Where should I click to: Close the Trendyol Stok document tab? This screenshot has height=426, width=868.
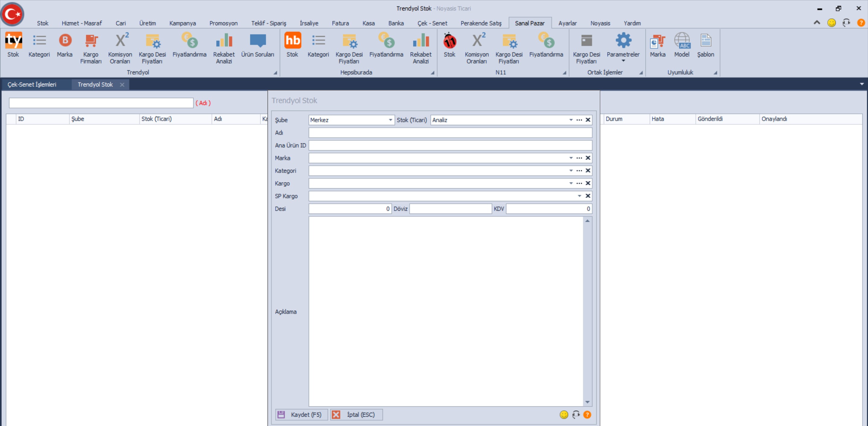tap(122, 85)
